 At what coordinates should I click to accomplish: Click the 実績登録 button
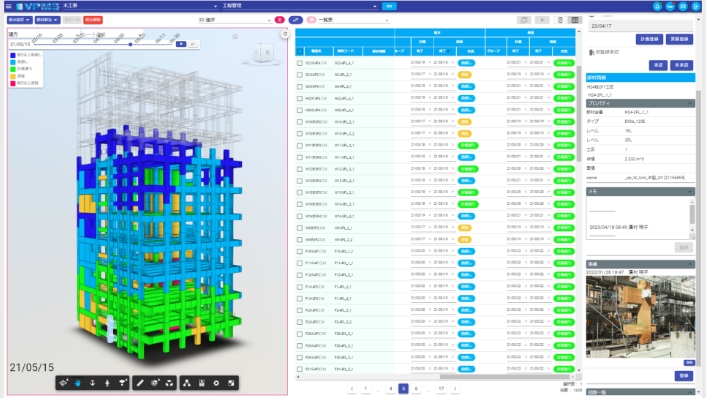679,39
